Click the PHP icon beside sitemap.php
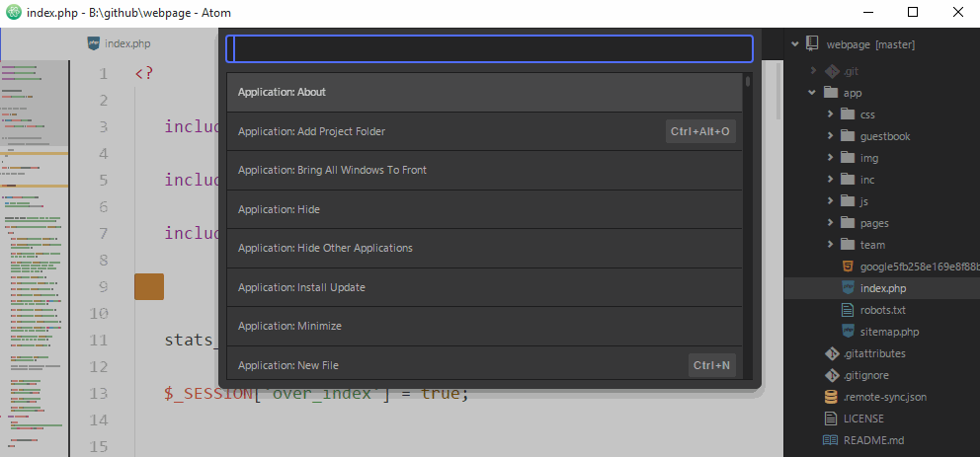 click(848, 332)
